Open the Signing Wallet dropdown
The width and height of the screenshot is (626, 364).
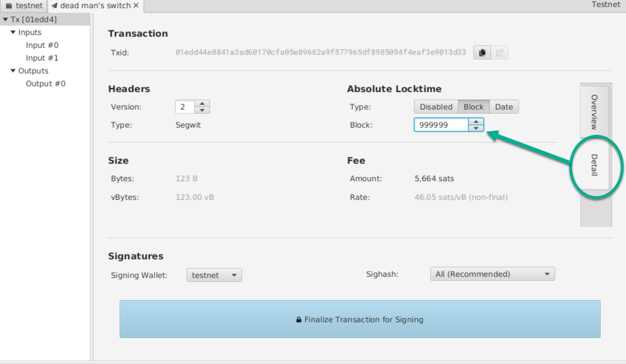[x=214, y=275]
